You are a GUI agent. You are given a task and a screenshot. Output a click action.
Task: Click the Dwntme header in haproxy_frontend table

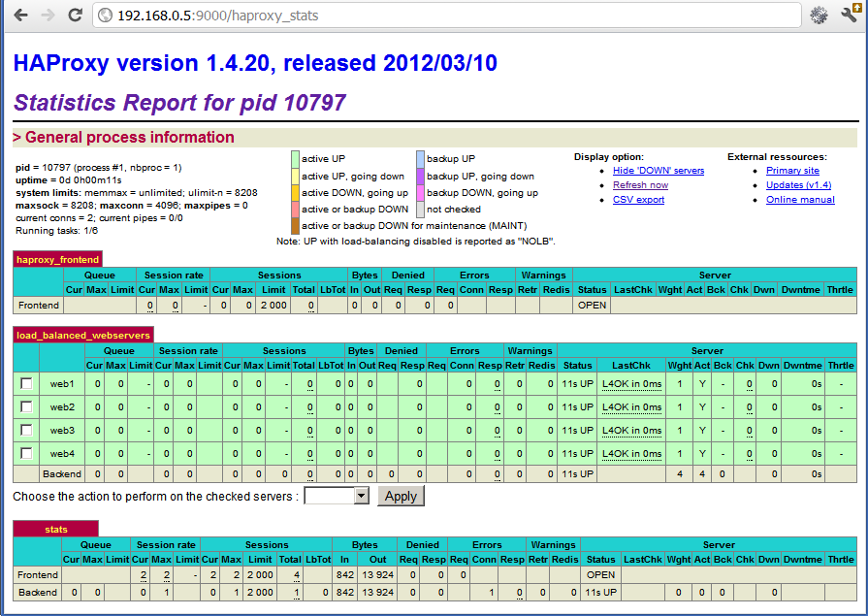point(800,290)
